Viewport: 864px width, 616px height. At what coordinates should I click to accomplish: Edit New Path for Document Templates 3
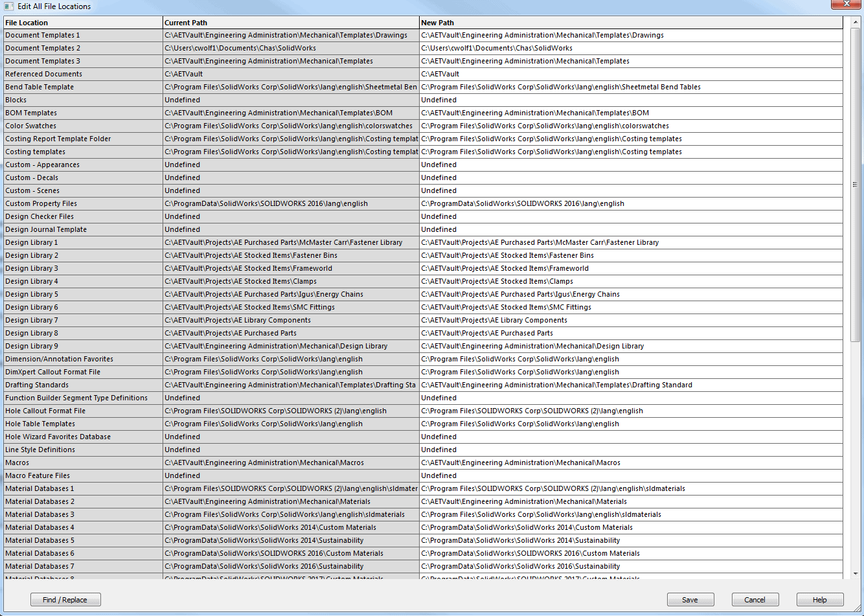click(x=631, y=61)
